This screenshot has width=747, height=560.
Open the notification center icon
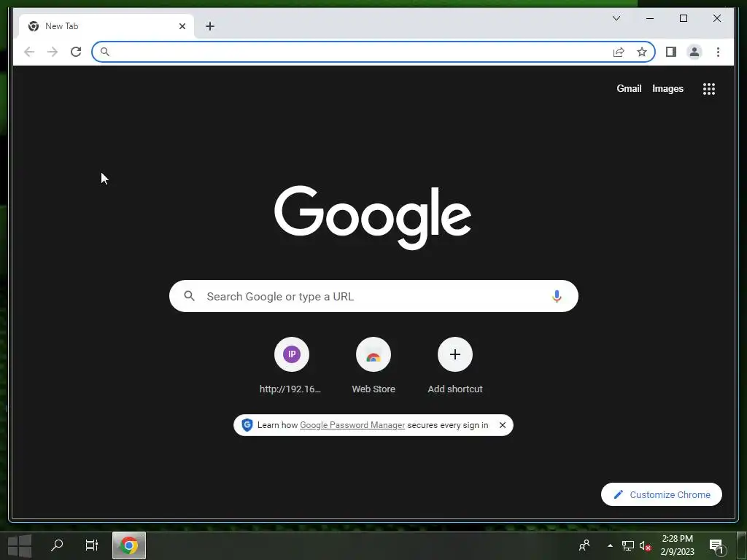(716, 545)
